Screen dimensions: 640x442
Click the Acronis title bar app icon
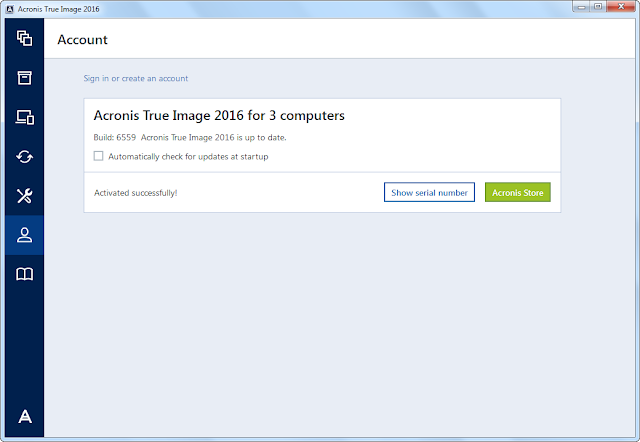pyautogui.click(x=10, y=9)
